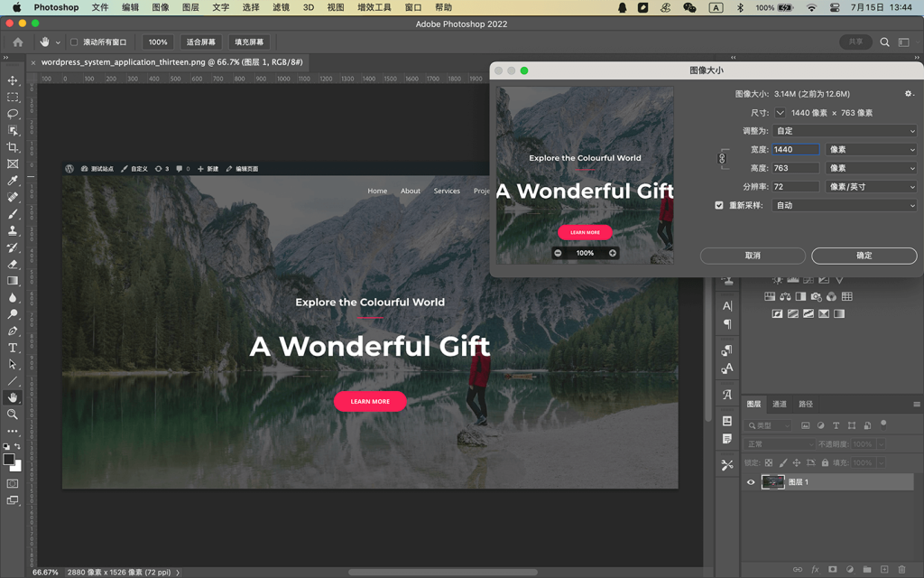Screen dimensions: 924x578
Task: Open the layer filter 类型 dropdown
Action: 768,425
